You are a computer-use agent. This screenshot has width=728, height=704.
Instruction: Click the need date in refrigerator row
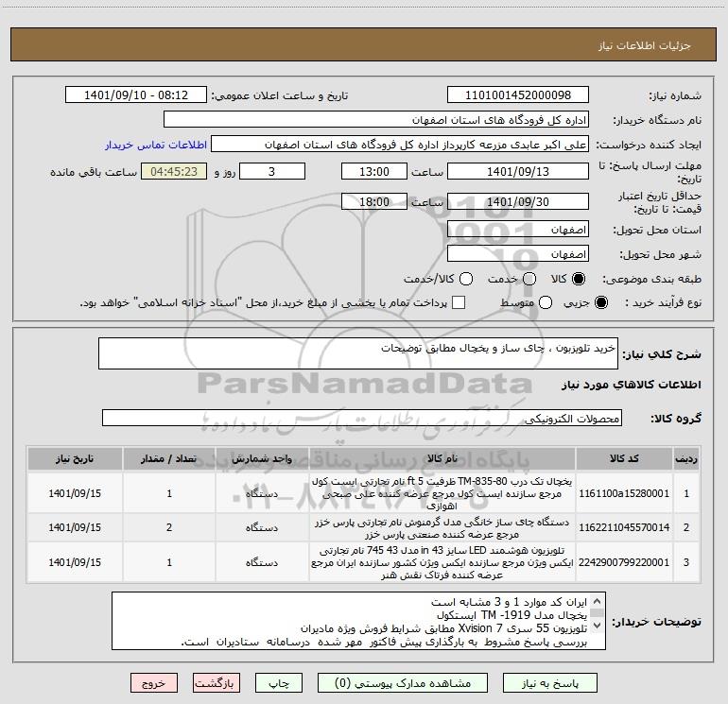pos(75,493)
